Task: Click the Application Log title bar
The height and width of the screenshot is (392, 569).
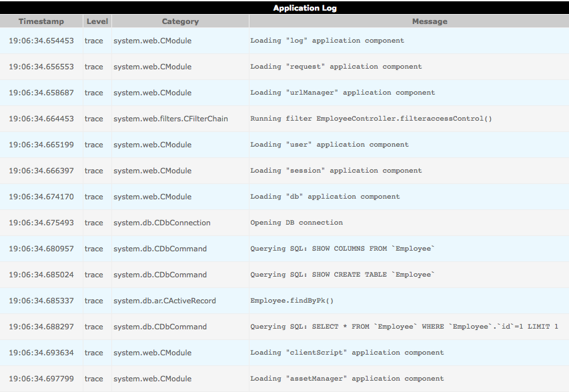Action: click(305, 8)
